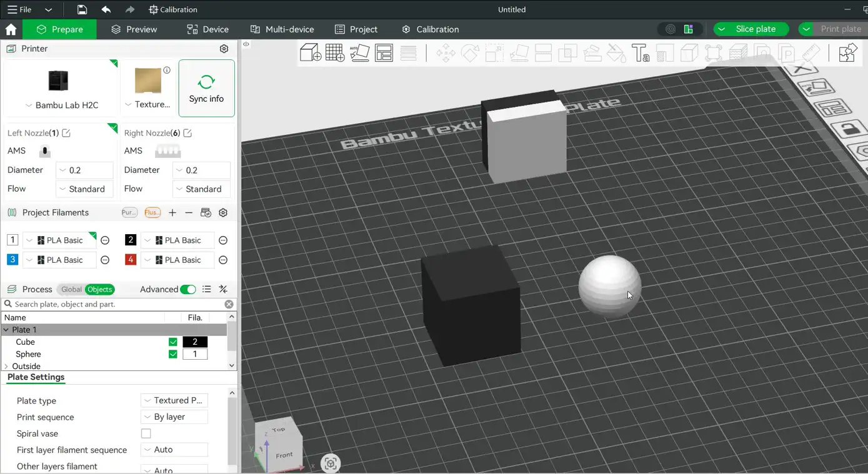Select the Lay on face tool
868x474 pixels.
(x=519, y=53)
